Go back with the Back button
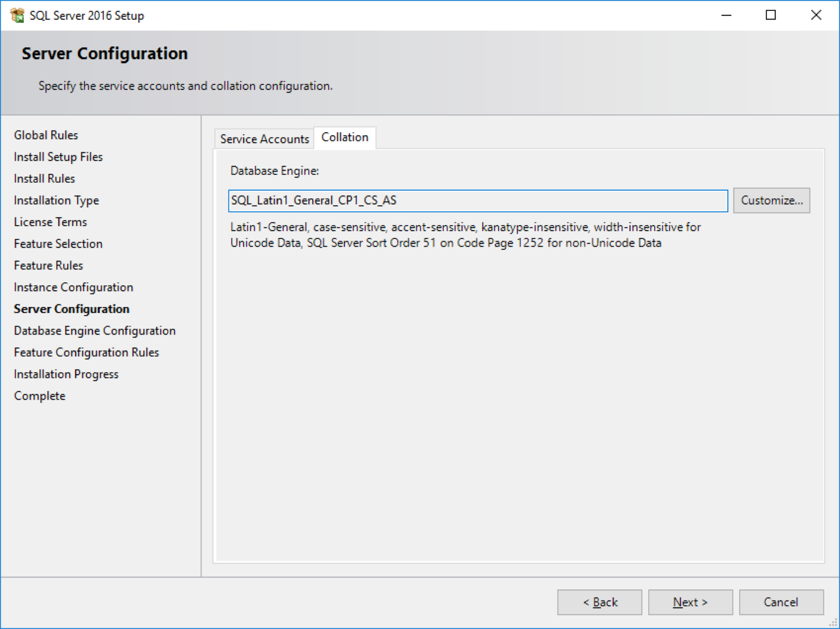Image resolution: width=840 pixels, height=629 pixels. coord(600,602)
